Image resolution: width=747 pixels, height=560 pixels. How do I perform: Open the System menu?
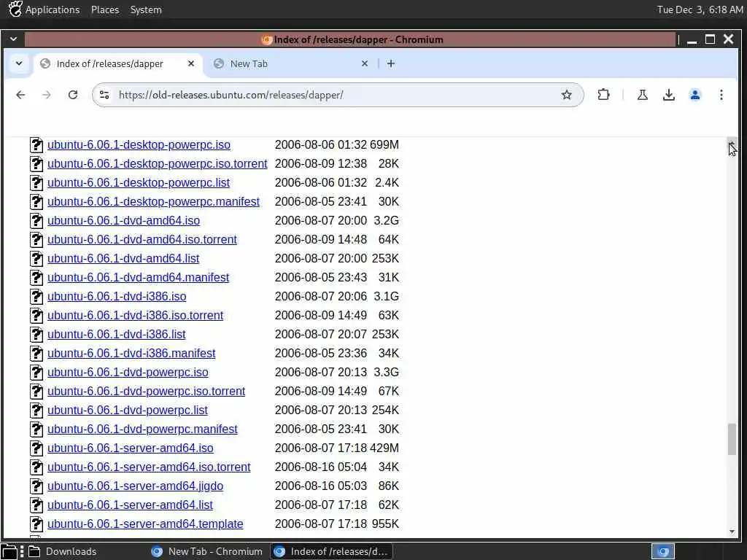click(146, 9)
